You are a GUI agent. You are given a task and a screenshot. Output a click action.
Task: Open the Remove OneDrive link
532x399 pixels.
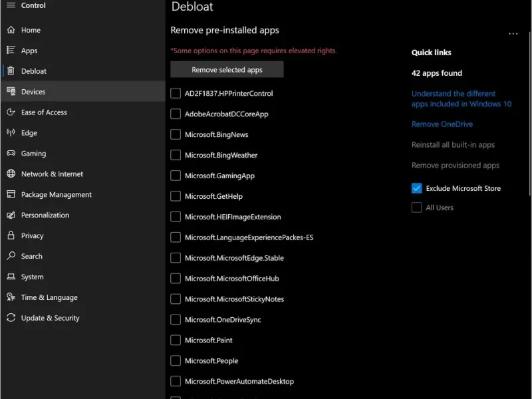[x=442, y=124]
